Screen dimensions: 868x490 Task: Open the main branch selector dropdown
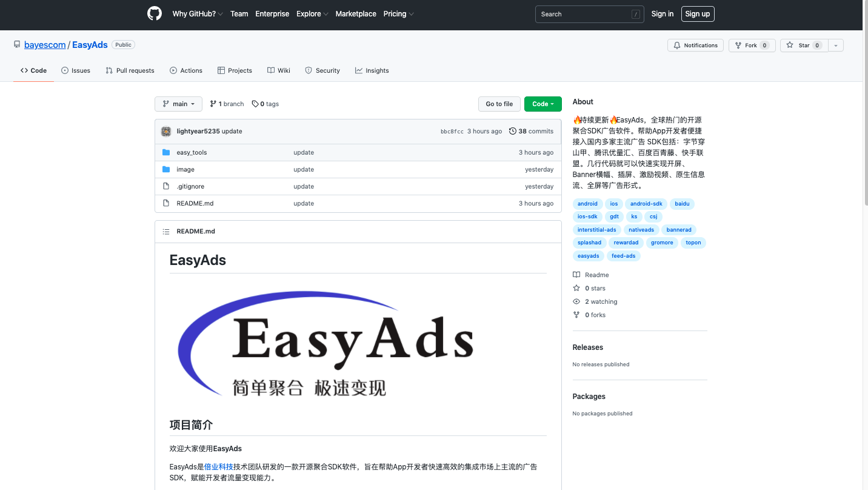tap(178, 104)
